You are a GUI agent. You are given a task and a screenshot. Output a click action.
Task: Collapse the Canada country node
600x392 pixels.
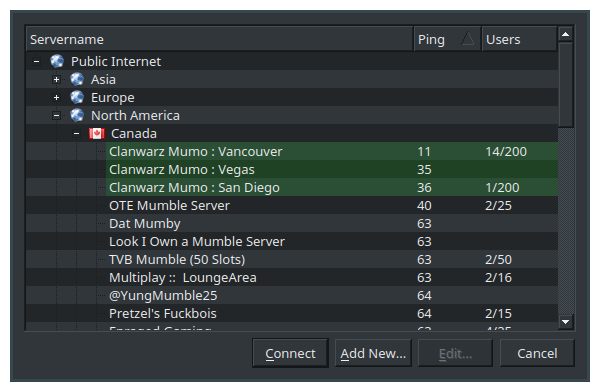tap(77, 133)
